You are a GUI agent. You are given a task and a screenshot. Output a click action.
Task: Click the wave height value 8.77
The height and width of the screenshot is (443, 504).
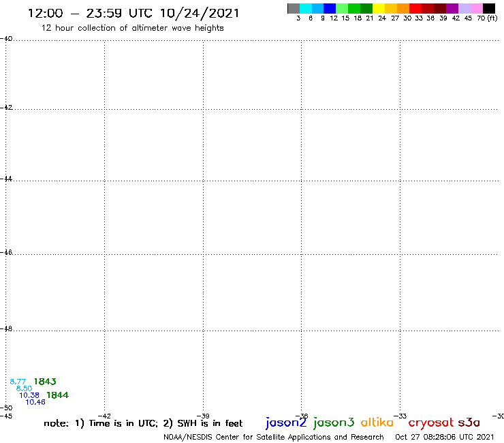click(18, 382)
